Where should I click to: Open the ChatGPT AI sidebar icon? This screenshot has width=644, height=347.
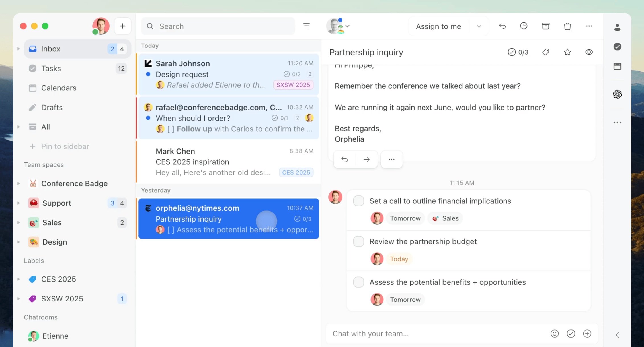(x=617, y=94)
